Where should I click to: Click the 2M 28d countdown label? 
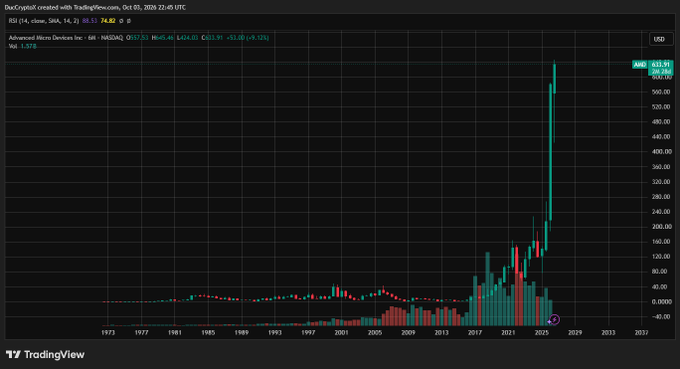(x=661, y=72)
